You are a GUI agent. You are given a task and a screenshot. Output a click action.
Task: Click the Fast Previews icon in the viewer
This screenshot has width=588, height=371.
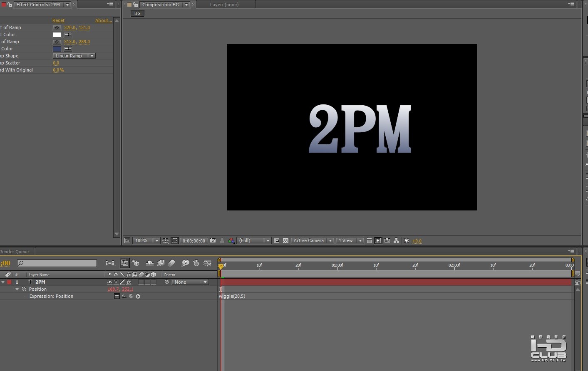pyautogui.click(x=378, y=241)
